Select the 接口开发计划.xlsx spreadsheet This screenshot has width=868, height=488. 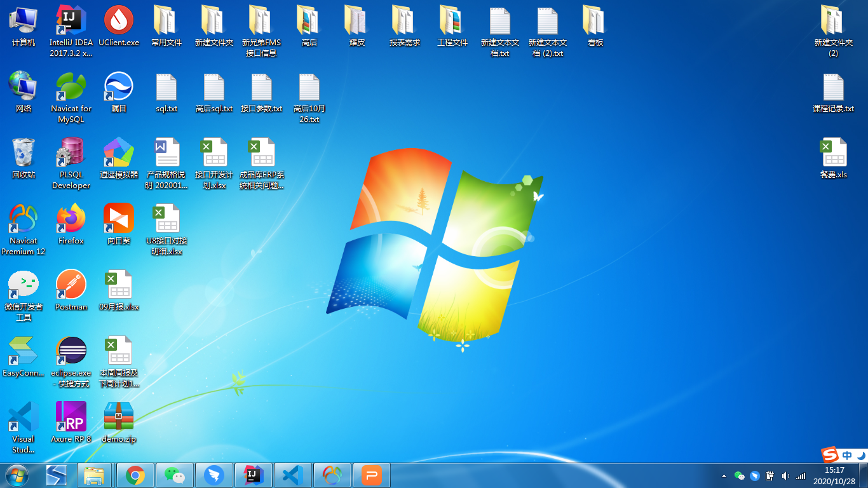(x=214, y=163)
